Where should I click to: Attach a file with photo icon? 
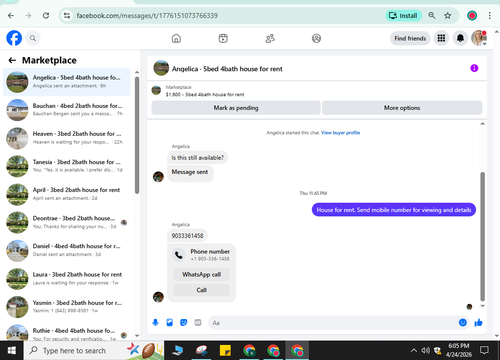click(x=170, y=322)
